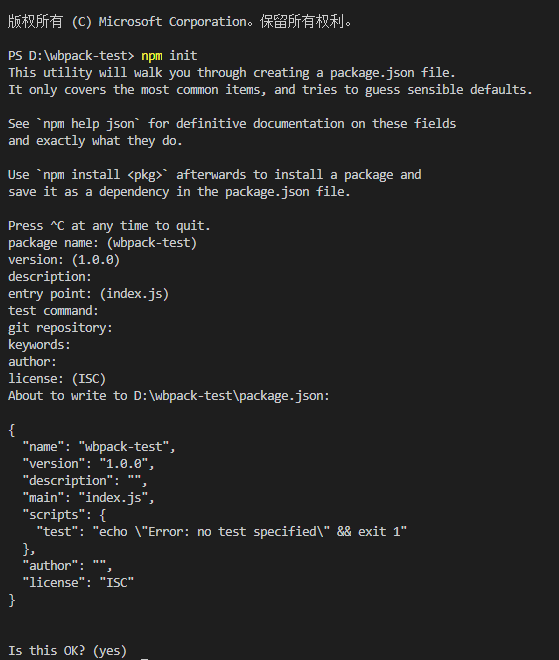Click the 'description:' prompt line
The height and width of the screenshot is (660, 559).
(x=50, y=277)
